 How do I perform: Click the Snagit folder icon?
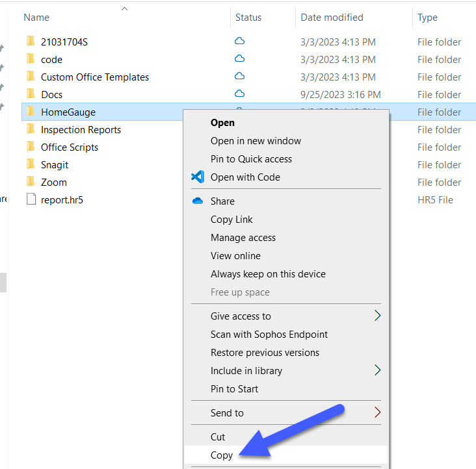pyautogui.click(x=31, y=164)
